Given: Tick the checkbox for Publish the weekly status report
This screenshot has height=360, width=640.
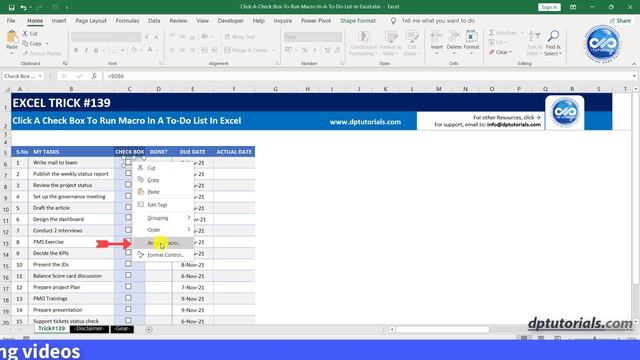Looking at the screenshot, I should (128, 173).
